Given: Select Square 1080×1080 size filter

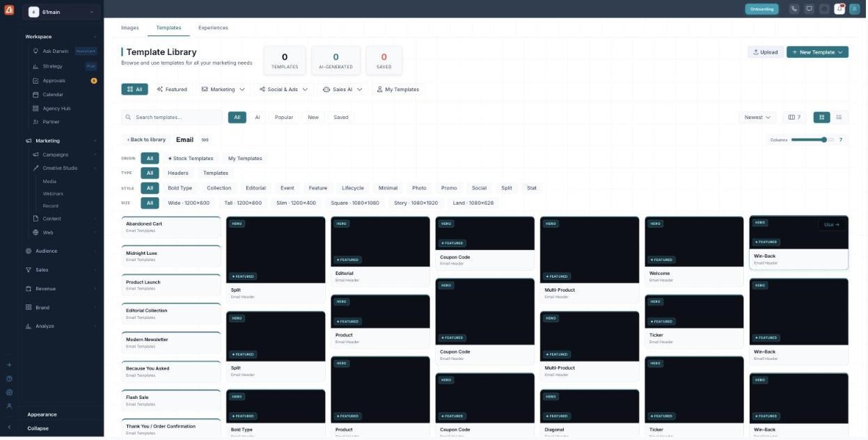Looking at the screenshot, I should [355, 203].
